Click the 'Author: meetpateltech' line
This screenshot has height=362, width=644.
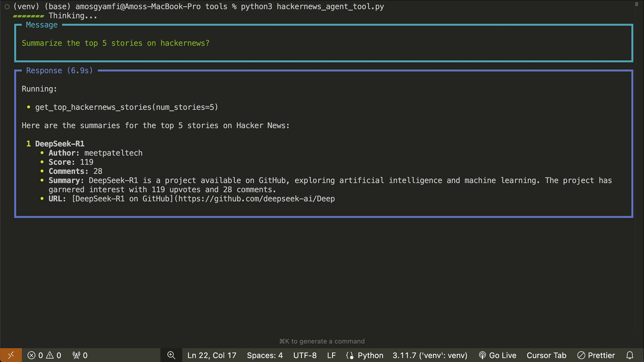point(95,153)
